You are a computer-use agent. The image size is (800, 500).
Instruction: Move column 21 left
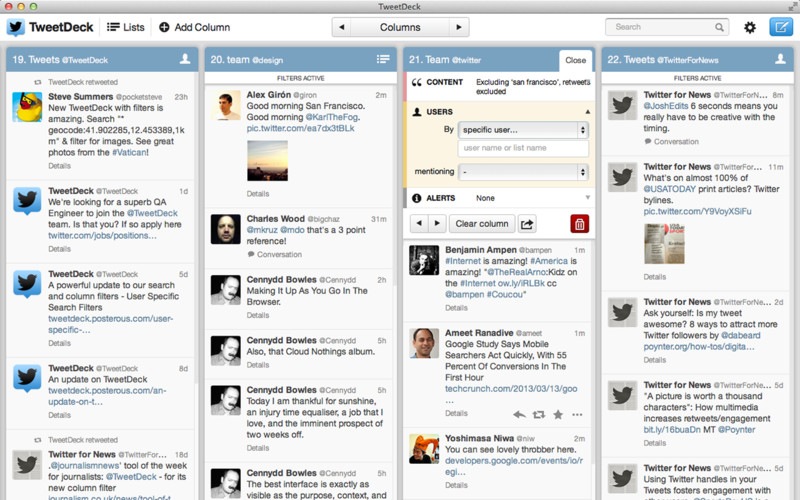click(419, 223)
